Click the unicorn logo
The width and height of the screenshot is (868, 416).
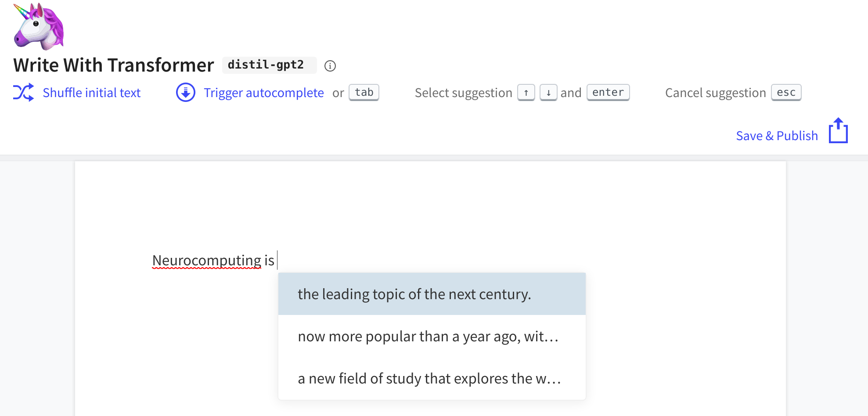tap(39, 26)
